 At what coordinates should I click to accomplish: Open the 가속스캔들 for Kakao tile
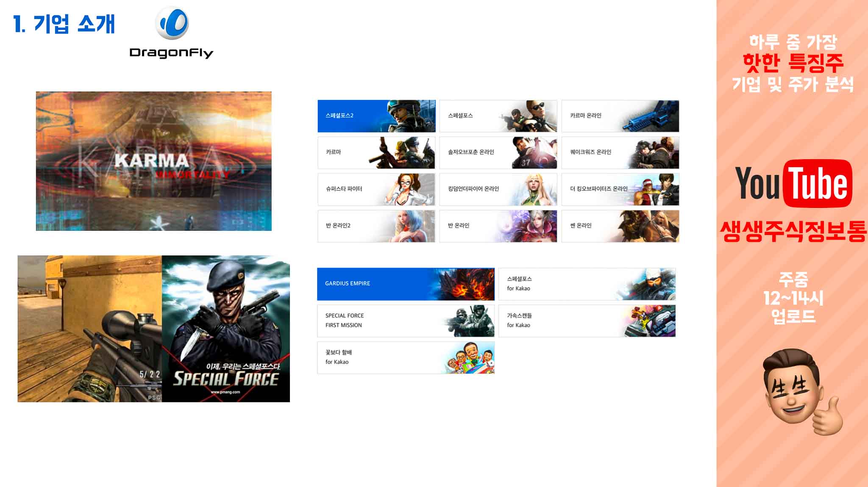(587, 321)
